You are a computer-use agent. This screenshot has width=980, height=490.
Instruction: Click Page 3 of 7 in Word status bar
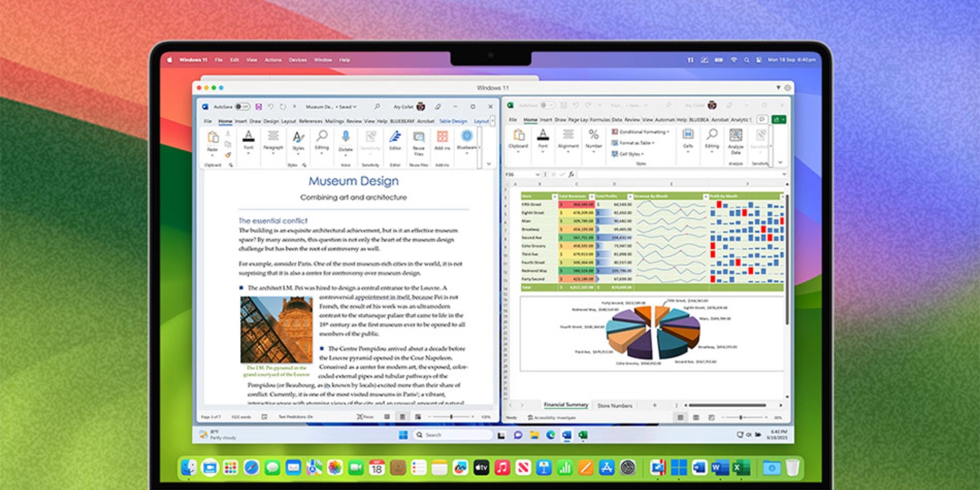[211, 416]
